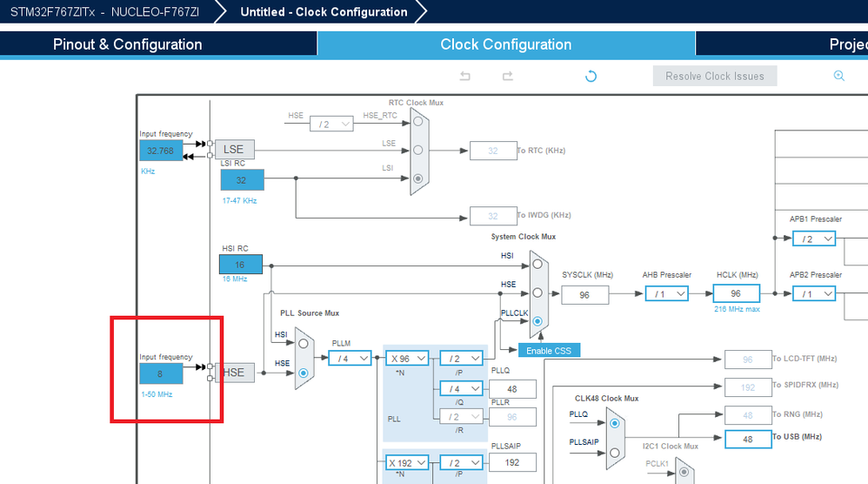The height and width of the screenshot is (484, 868).
Task: Select HSE in the System Clock Mux
Action: [537, 292]
